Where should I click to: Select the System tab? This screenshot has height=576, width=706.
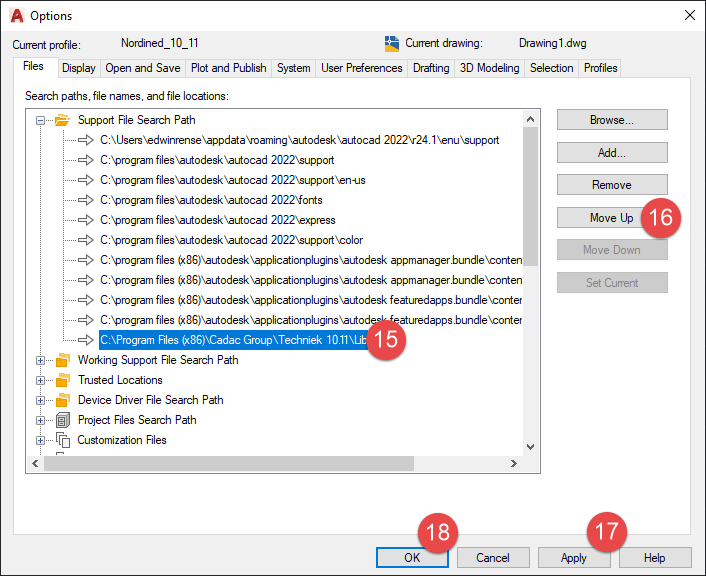point(294,68)
